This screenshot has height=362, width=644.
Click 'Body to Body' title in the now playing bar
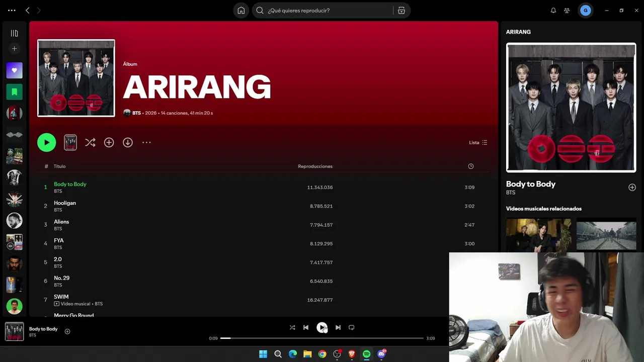point(43,329)
